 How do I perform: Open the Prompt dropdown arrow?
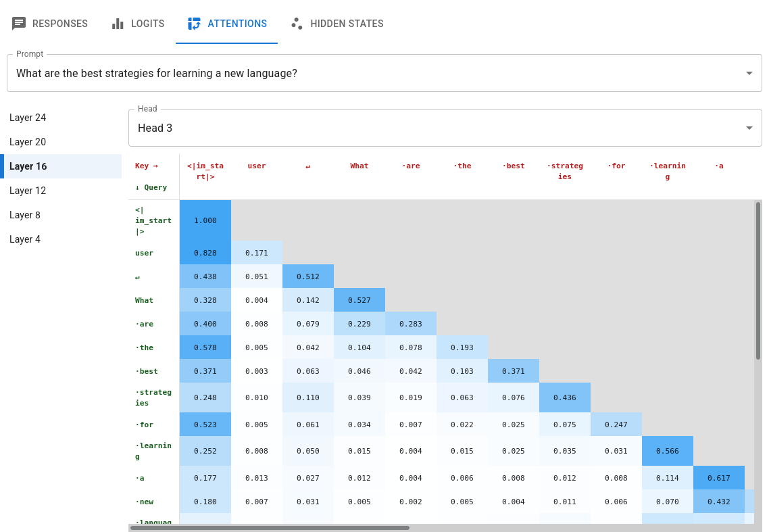(749, 73)
